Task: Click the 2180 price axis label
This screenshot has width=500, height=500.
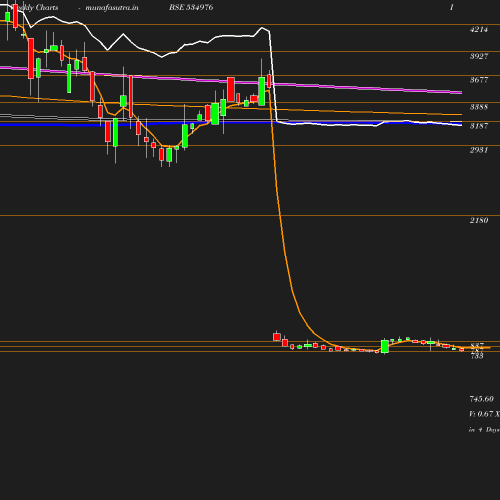Action: [479, 220]
